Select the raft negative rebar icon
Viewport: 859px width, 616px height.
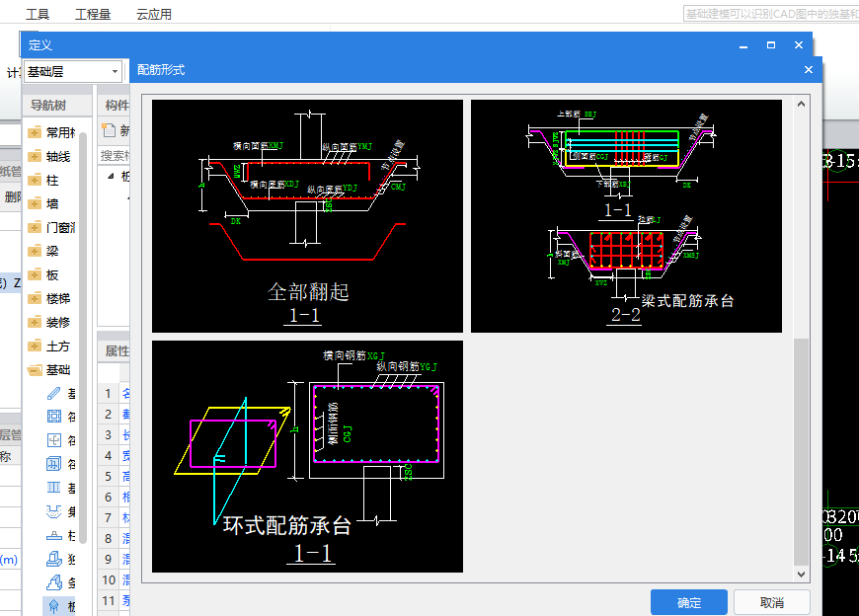[53, 464]
